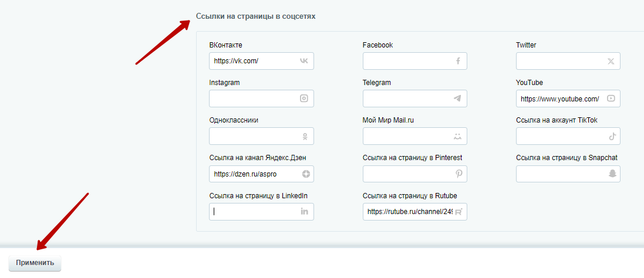This screenshot has width=644, height=278.
Task: Click the Twitter X icon
Action: (611, 61)
